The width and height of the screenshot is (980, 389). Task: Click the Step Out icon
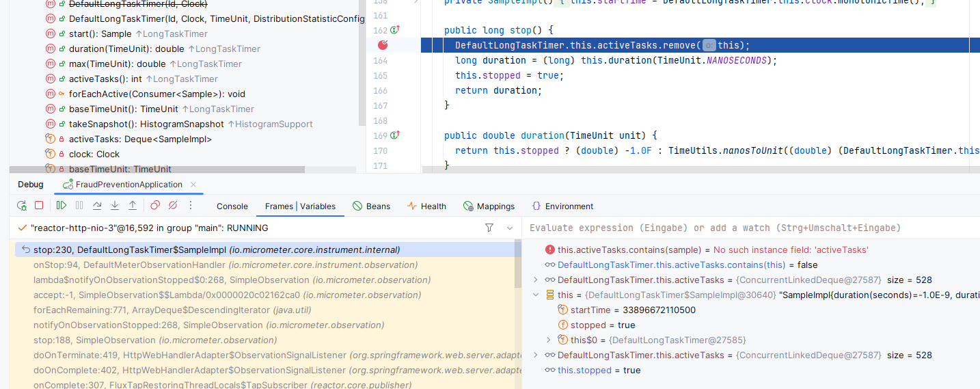pyautogui.click(x=133, y=206)
